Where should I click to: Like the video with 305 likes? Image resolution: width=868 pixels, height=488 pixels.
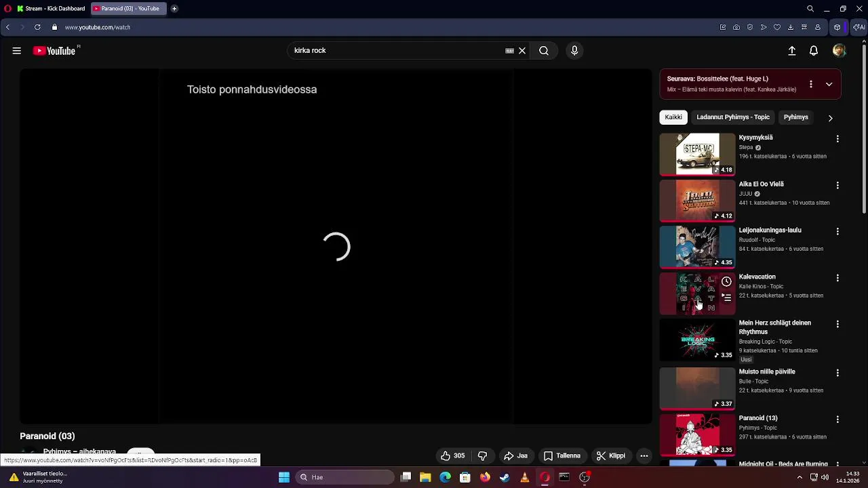452,455
